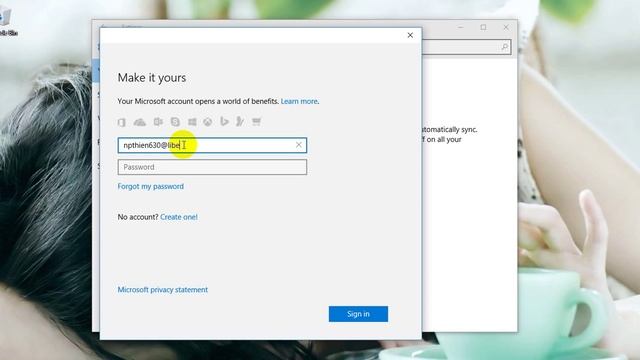Click the Windows logo icon in services row
The width and height of the screenshot is (640, 360).
[192, 122]
